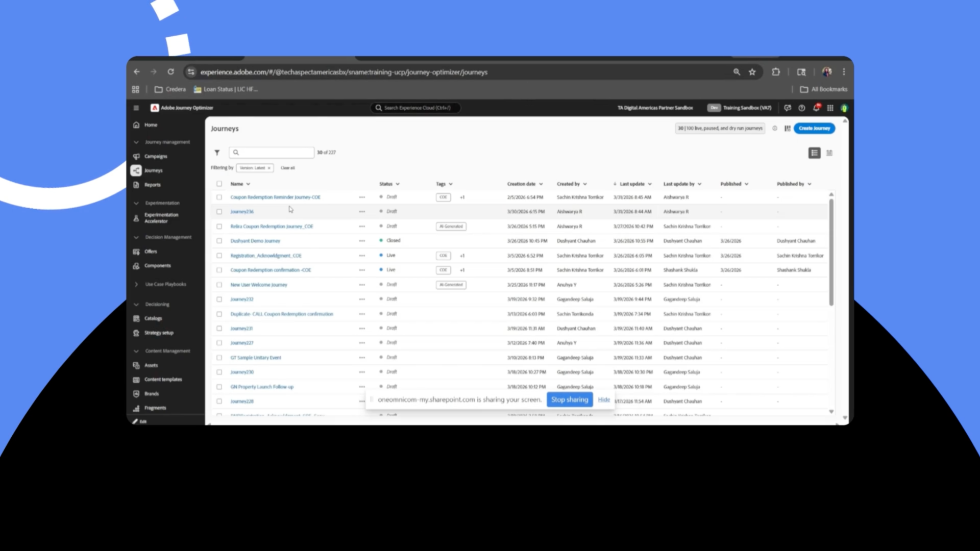
Task: Check the Journey230 row checkbox
Action: 219,372
